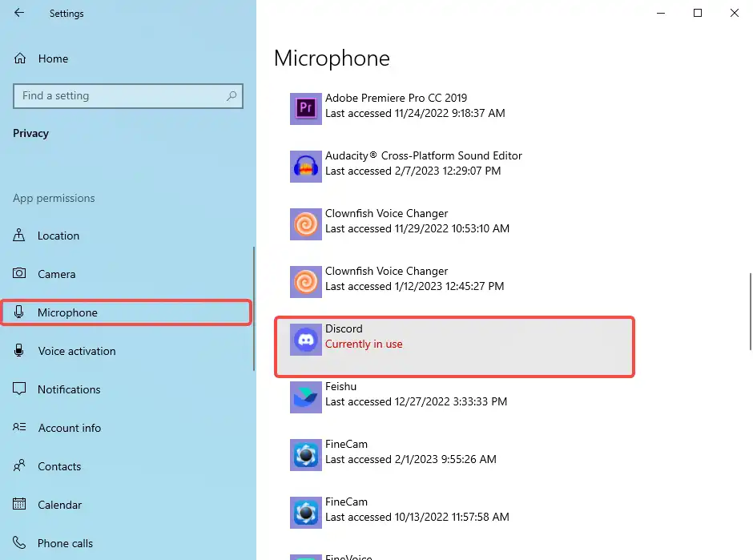The width and height of the screenshot is (753, 560).
Task: Click the search magnifier icon
Action: tap(232, 96)
